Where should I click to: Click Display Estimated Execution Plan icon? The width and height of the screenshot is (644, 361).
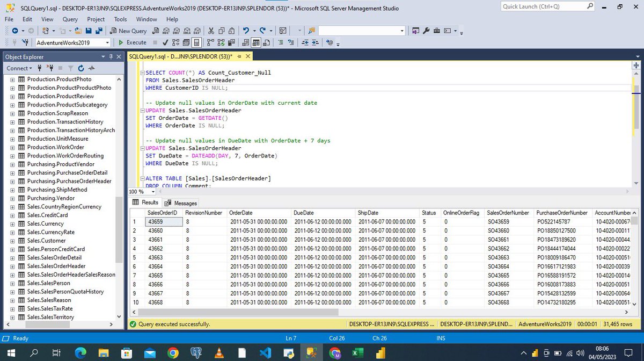[x=175, y=42]
